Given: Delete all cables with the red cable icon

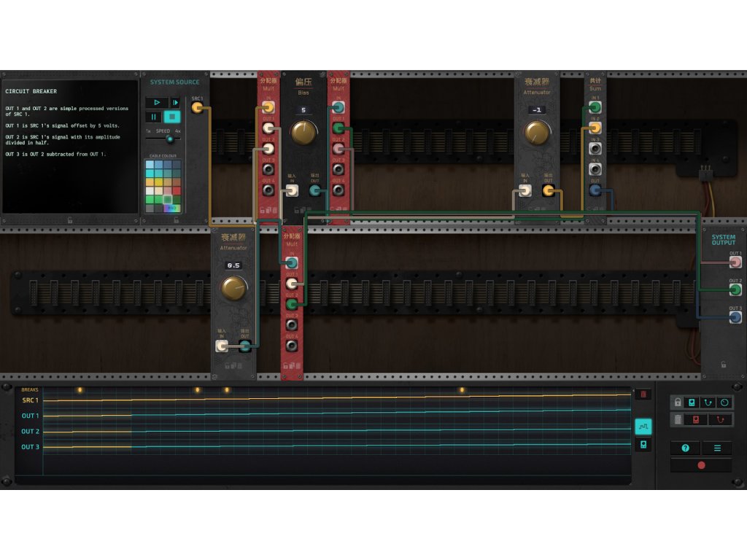Looking at the screenshot, I should pyautogui.click(x=719, y=420).
